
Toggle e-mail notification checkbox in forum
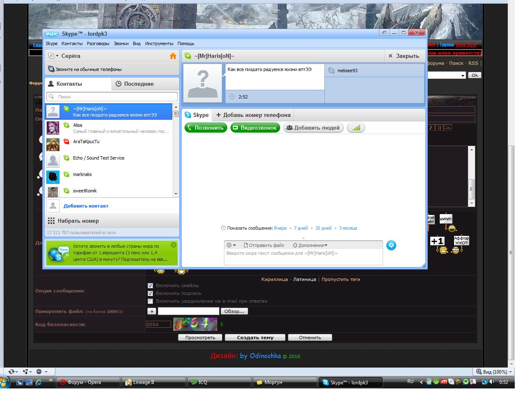[x=150, y=301]
